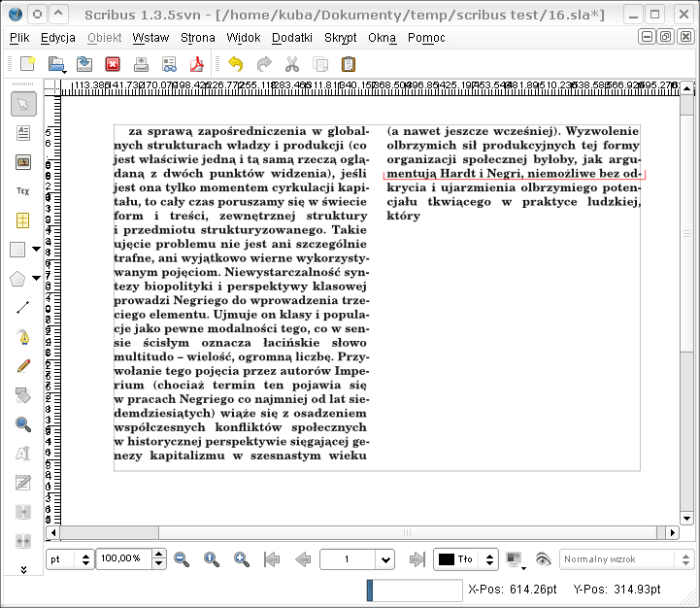Go to the last page button

point(418,559)
